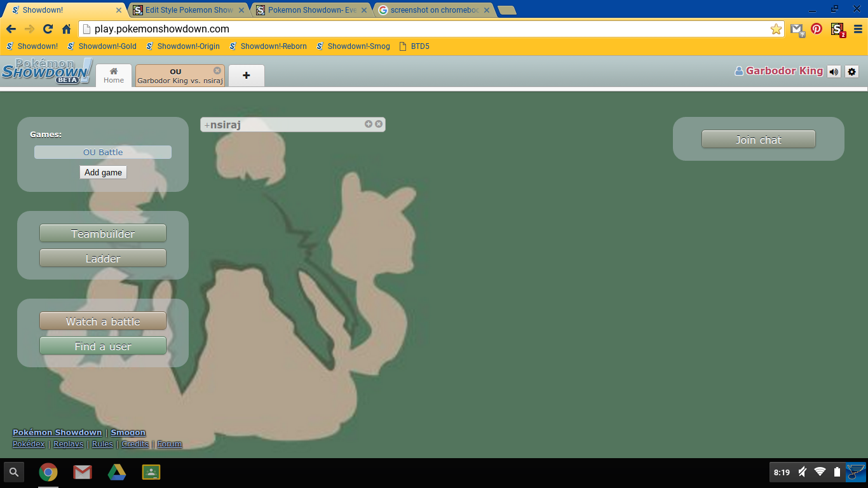Click the muted volume tray icon
Viewport: 868px width, 488px height.
tap(803, 472)
